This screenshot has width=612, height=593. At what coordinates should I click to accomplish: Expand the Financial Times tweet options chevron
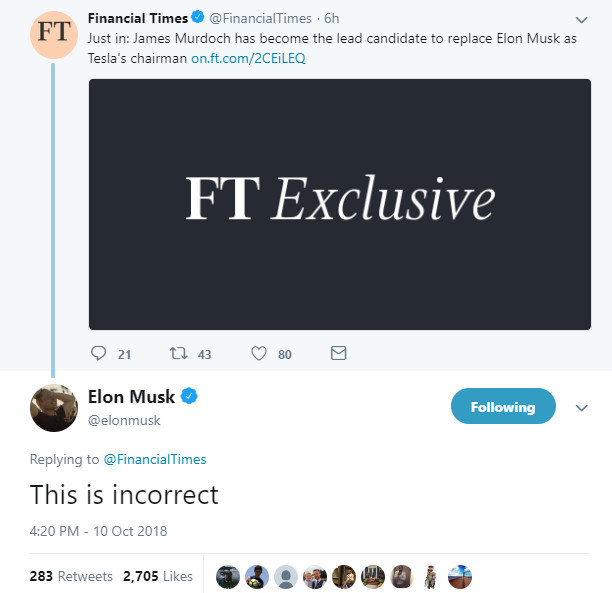click(x=582, y=20)
